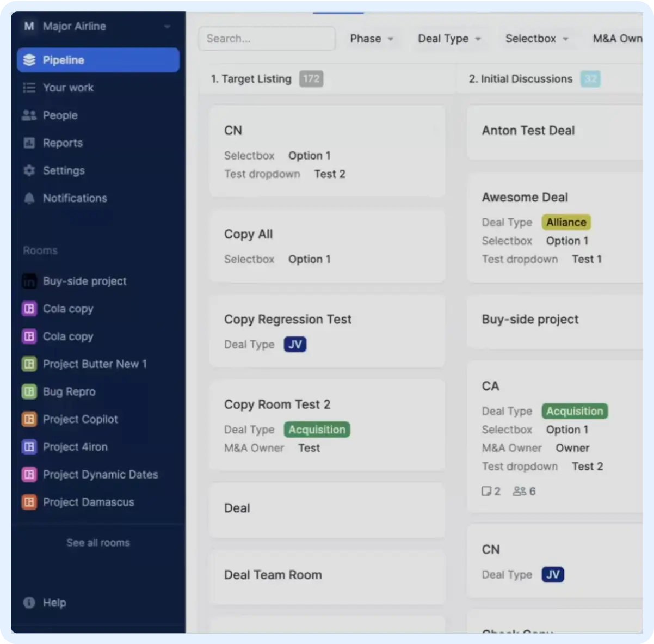Click the pink Project Dynamic Dates room icon
This screenshot has width=654, height=644.
point(29,474)
